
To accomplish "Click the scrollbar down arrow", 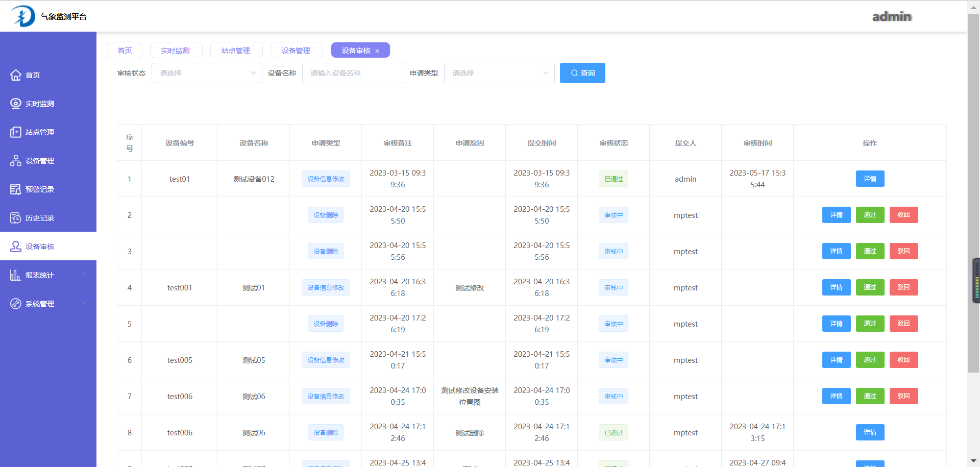I will tap(973, 461).
